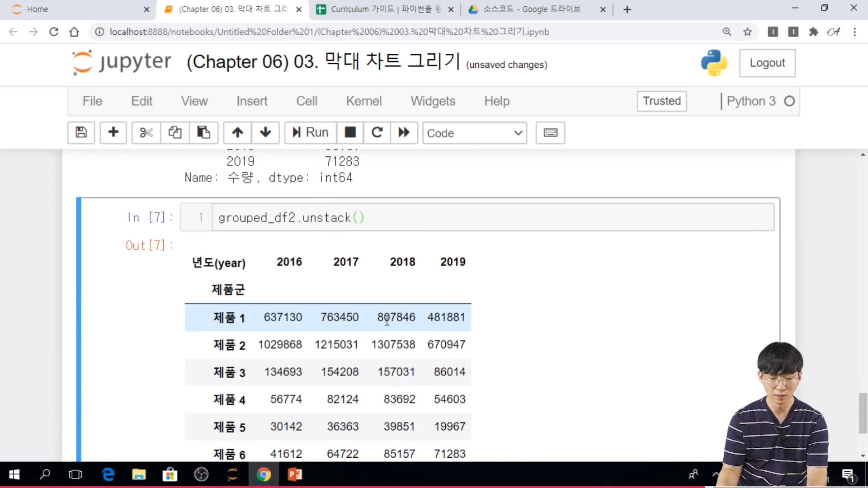Image resolution: width=868 pixels, height=488 pixels.
Task: Restart the kernel icon
Action: click(377, 132)
